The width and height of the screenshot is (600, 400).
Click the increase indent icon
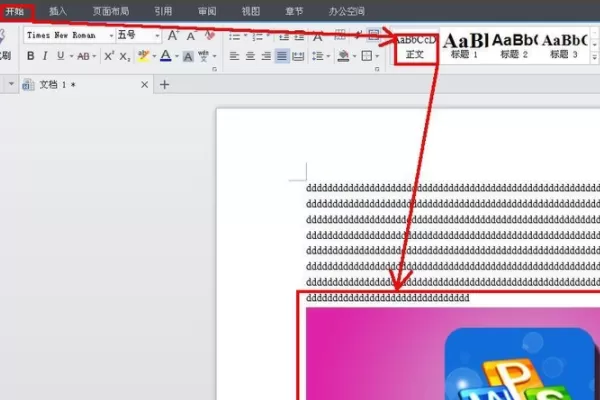point(299,37)
